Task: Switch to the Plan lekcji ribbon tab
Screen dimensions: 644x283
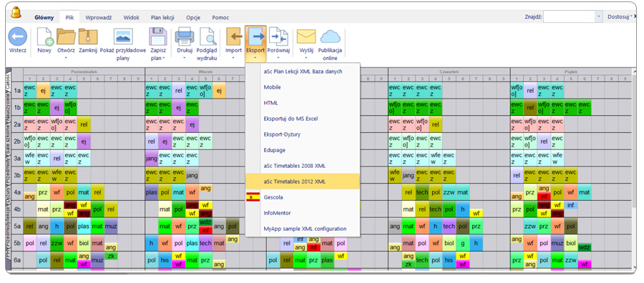Action: pos(162,18)
